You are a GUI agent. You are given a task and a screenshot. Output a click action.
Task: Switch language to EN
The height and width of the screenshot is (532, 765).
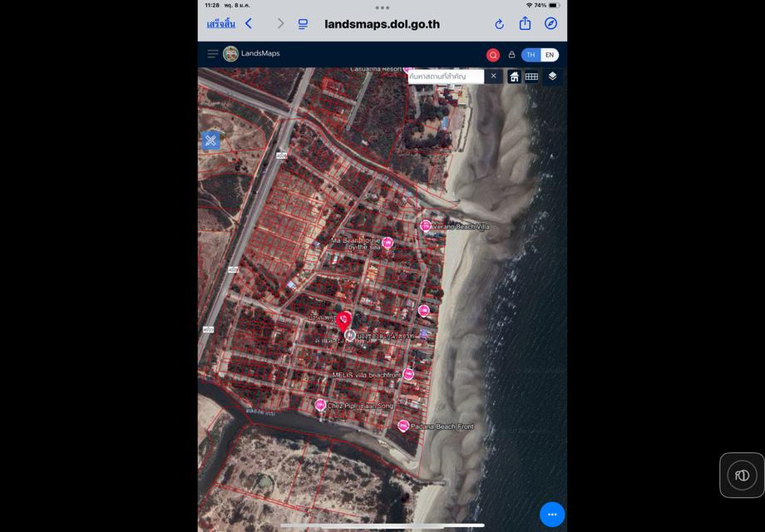point(550,55)
